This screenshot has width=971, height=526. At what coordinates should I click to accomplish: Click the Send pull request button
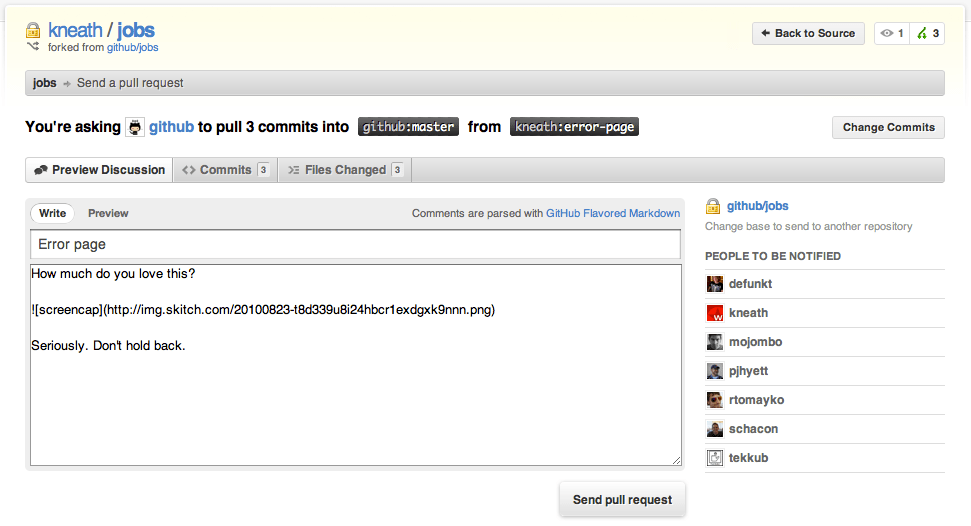[x=622, y=499]
